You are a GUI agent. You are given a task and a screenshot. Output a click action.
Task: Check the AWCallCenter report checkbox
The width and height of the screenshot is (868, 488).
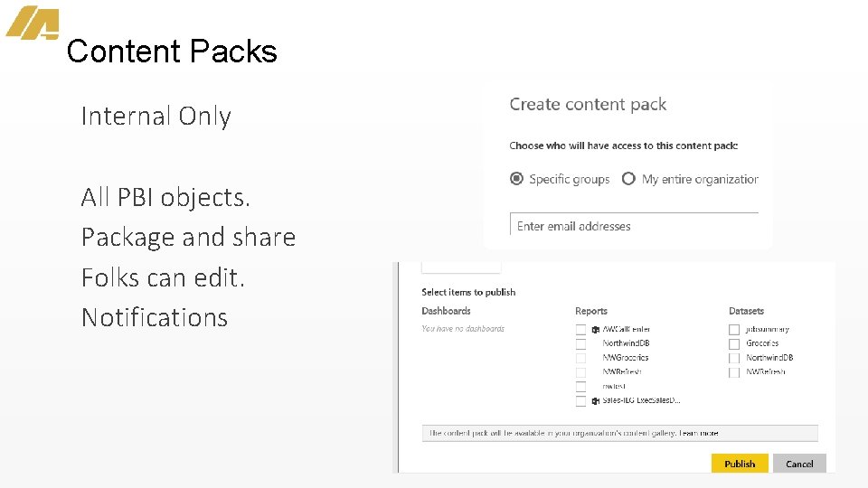point(580,330)
